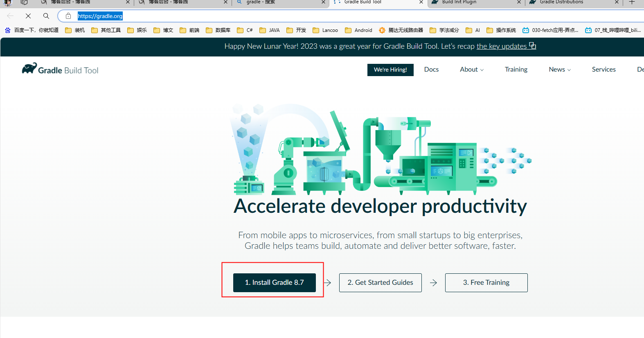Image resolution: width=644 pixels, height=338 pixels.
Task: Open the Services navigation item
Action: pyautogui.click(x=603, y=70)
